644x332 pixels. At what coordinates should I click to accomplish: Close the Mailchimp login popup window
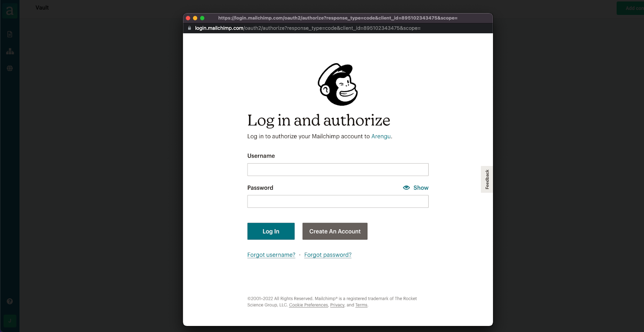coord(188,18)
